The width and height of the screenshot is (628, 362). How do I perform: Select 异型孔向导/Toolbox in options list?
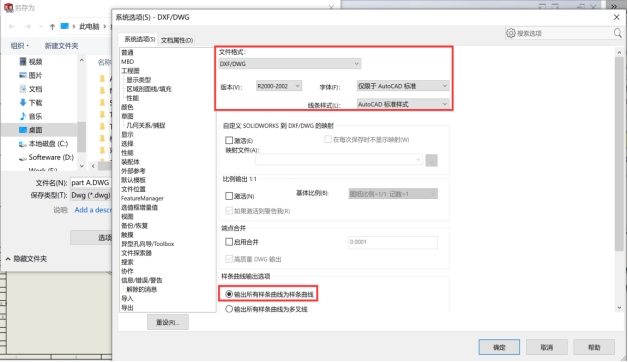148,244
